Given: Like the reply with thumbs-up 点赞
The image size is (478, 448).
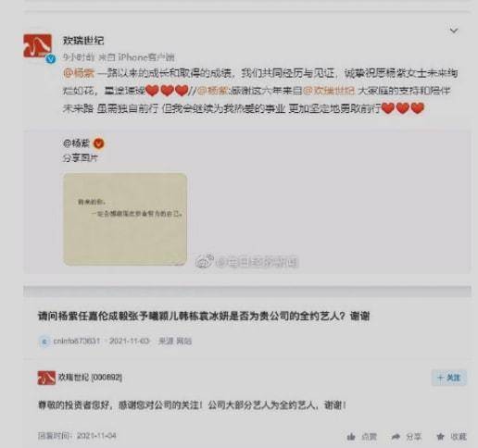Looking at the screenshot, I should pos(362,437).
